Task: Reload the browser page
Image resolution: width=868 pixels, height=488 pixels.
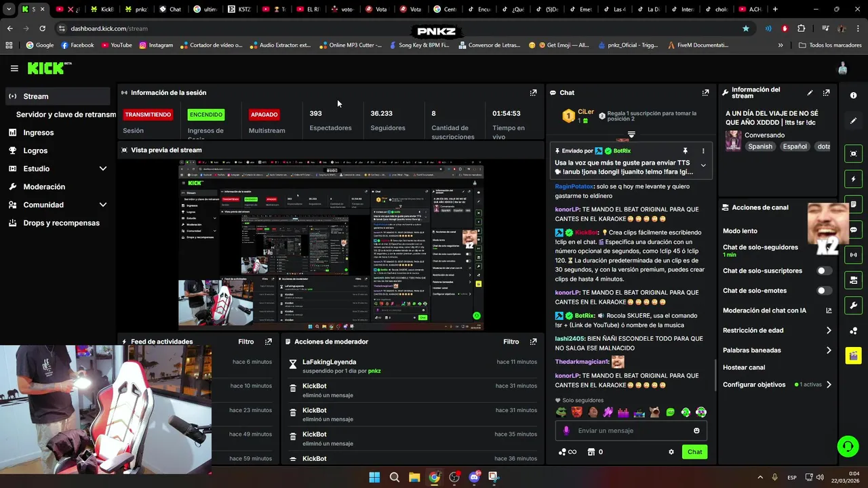Action: pyautogui.click(x=42, y=28)
